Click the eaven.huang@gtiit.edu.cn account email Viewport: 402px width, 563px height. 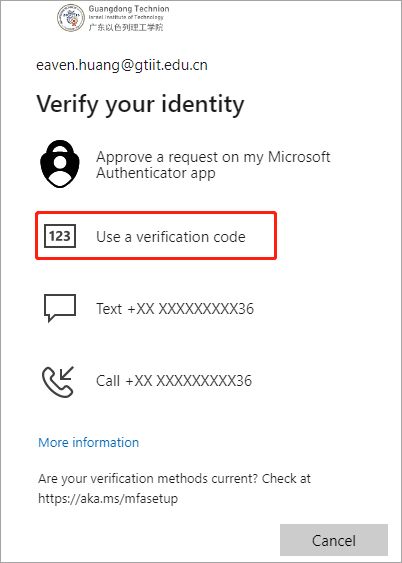[122, 65]
